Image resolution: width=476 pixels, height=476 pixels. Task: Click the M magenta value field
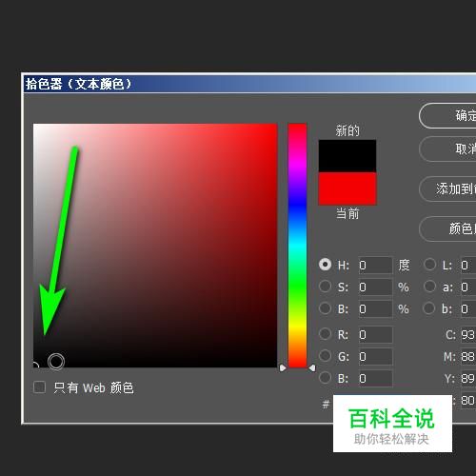[x=468, y=357]
